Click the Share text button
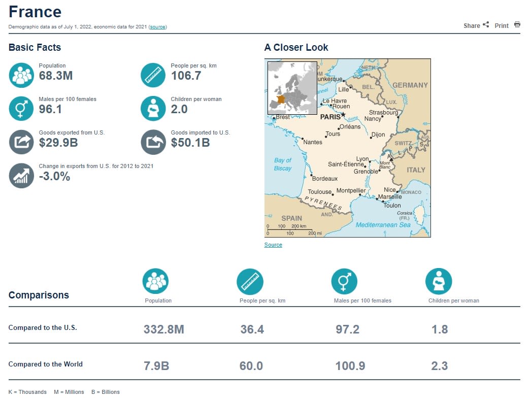This screenshot has width=532, height=401. coord(472,26)
